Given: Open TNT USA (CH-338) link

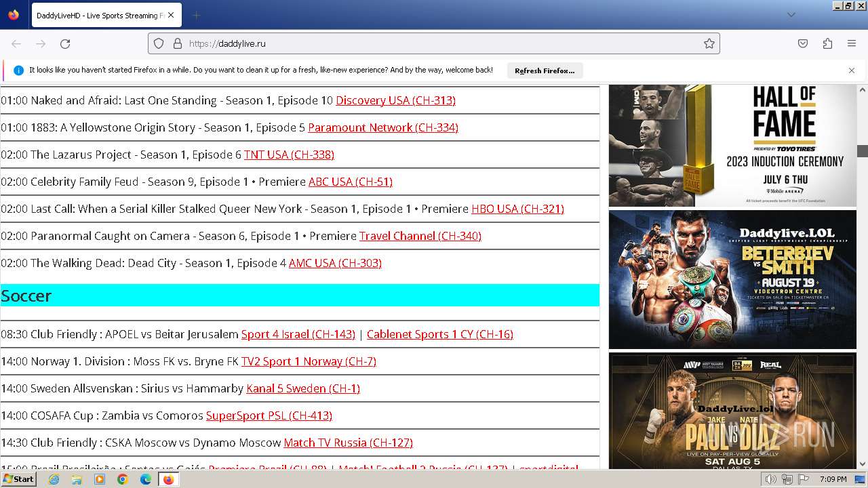Looking at the screenshot, I should 289,155.
